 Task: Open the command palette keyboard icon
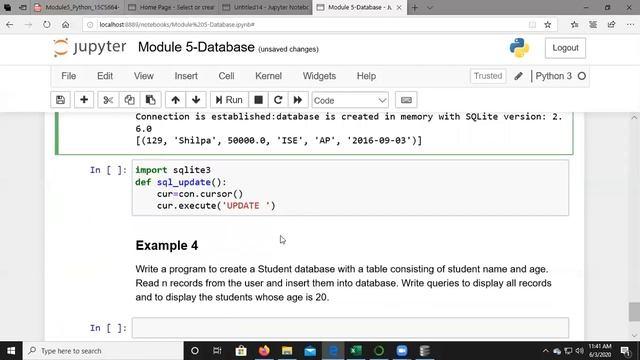click(406, 100)
